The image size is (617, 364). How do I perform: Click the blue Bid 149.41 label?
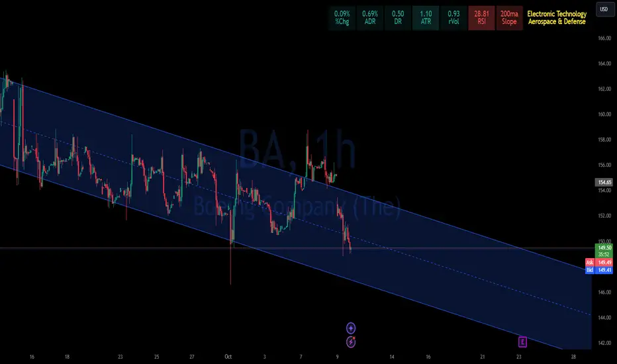(x=599, y=270)
